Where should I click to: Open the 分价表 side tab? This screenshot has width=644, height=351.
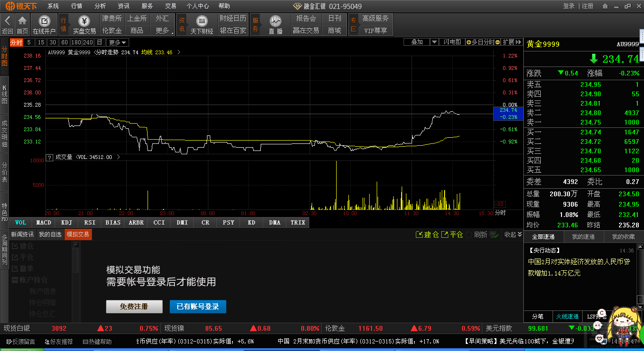click(x=5, y=172)
